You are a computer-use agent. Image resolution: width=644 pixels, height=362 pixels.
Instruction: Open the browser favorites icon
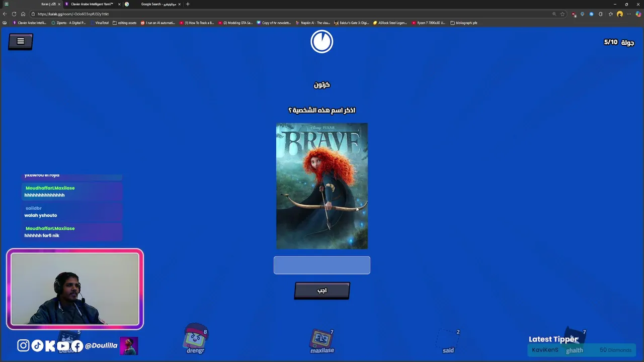point(611,14)
